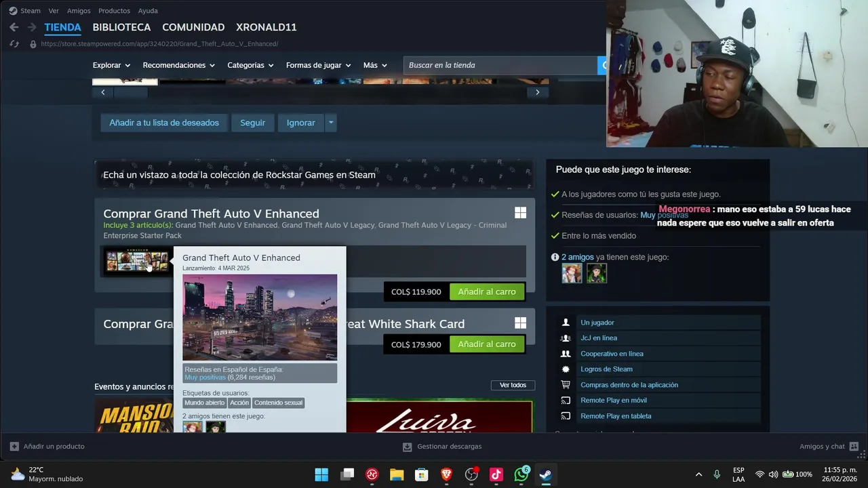Click the Seguir button
The width and height of the screenshot is (868, 488).
(x=252, y=123)
